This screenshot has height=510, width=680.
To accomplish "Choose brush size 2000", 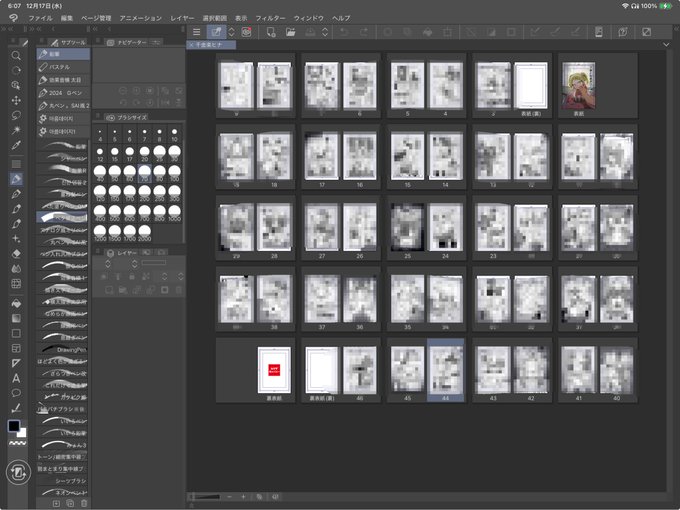I will tap(144, 233).
